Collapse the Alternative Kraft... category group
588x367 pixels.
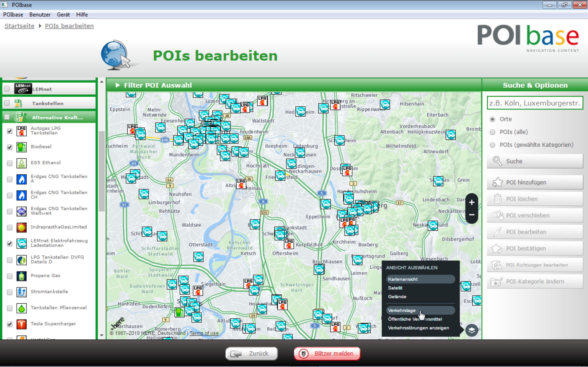57,117
